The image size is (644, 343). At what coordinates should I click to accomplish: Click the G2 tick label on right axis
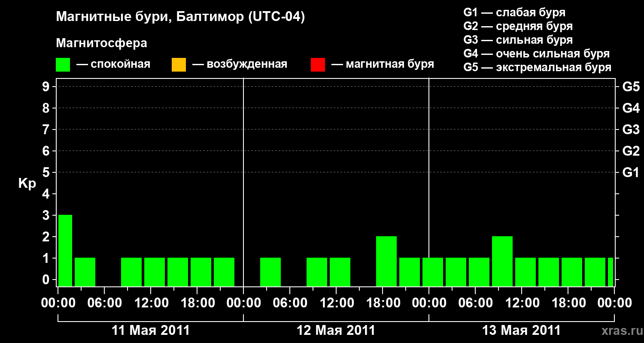pos(631,151)
